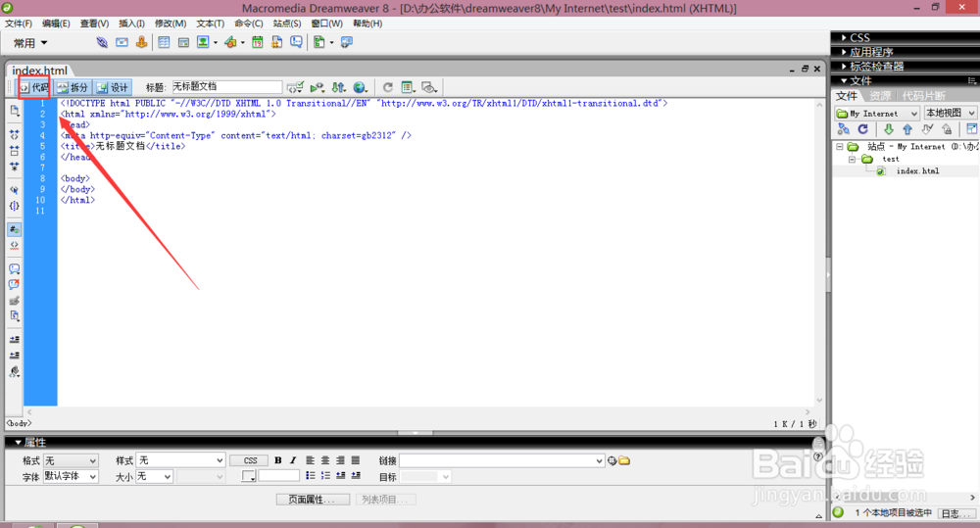This screenshot has height=528, width=980.
Task: Open the 样式 style dropdown
Action: click(x=181, y=460)
